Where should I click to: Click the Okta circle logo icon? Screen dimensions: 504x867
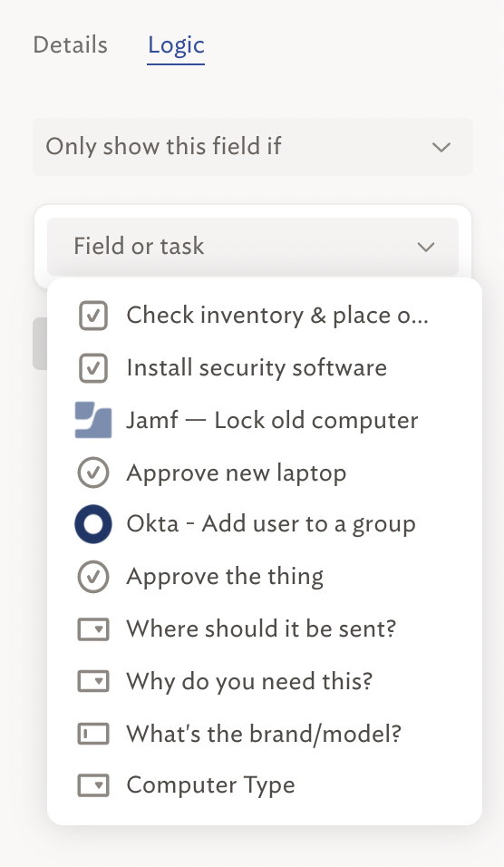coord(92,524)
